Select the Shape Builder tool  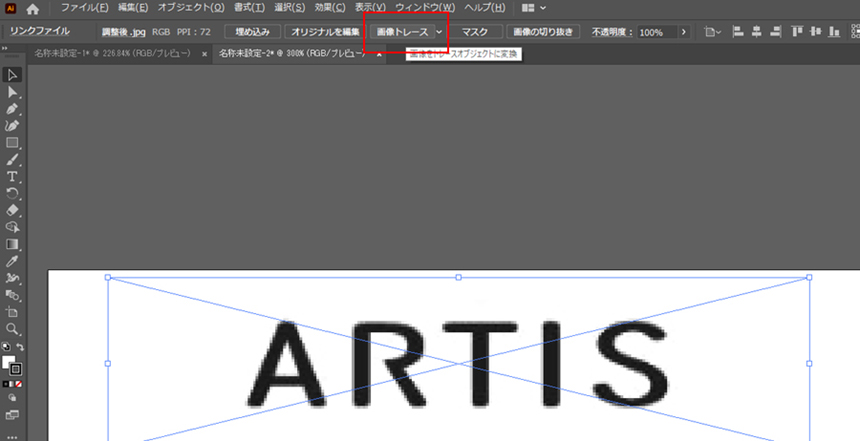pyautogui.click(x=12, y=227)
